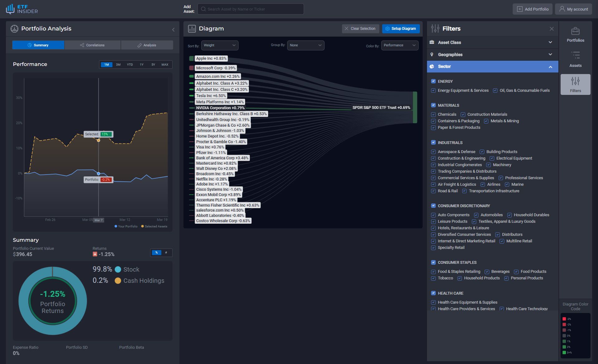Click the Setup Diagram button
Viewport: 598px width, 364px height.
click(x=401, y=29)
